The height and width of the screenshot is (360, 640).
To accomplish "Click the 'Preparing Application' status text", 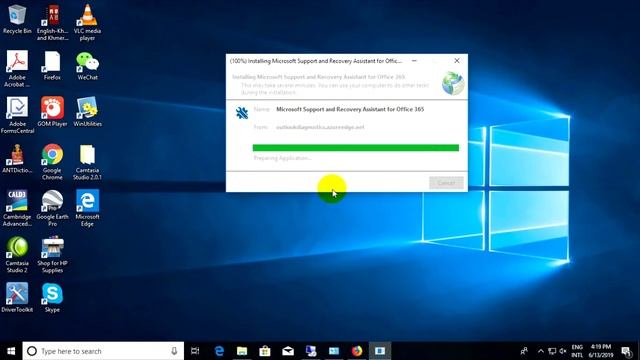I will tap(282, 158).
